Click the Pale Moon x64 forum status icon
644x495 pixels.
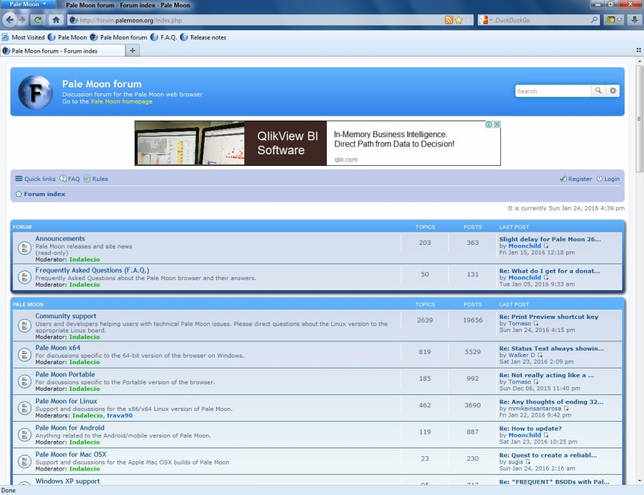pyautogui.click(x=24, y=355)
